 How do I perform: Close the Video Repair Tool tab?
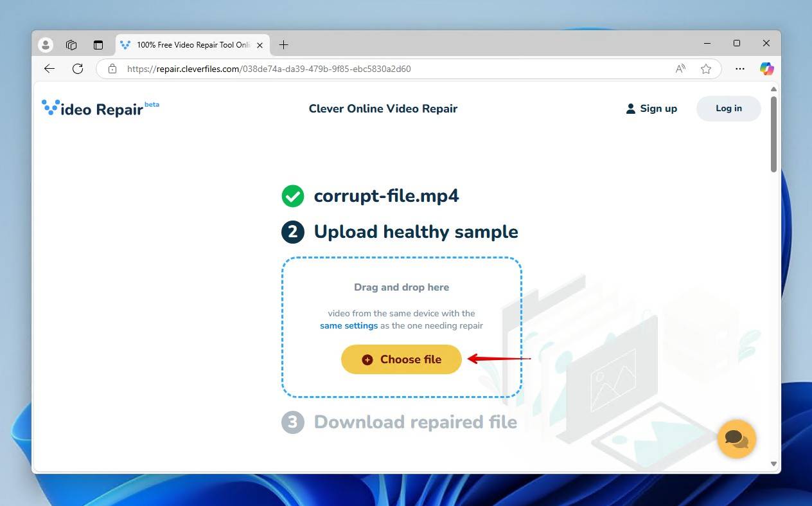260,45
